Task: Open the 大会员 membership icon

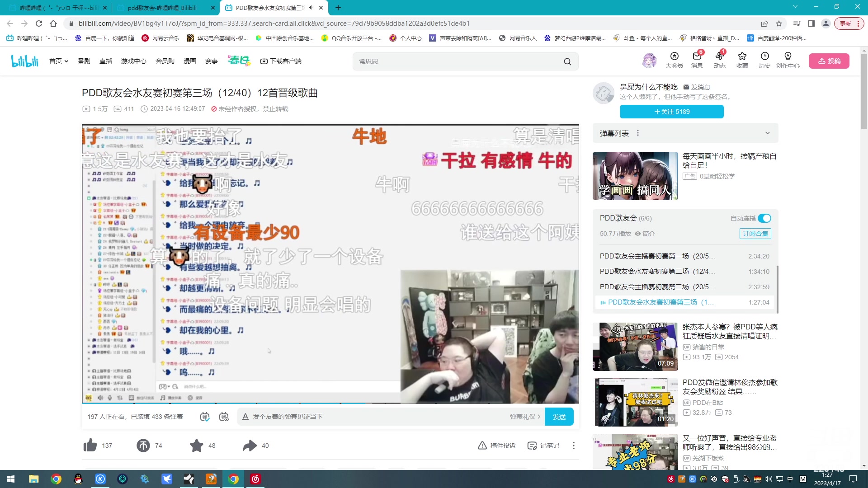Action: coord(674,60)
